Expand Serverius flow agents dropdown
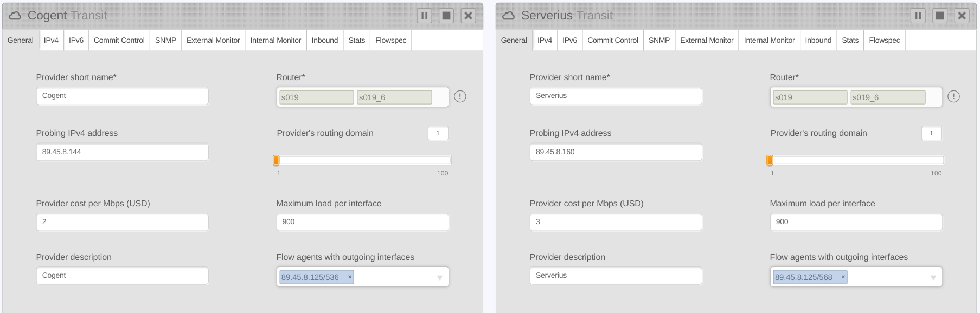The image size is (980, 313). coord(933,277)
